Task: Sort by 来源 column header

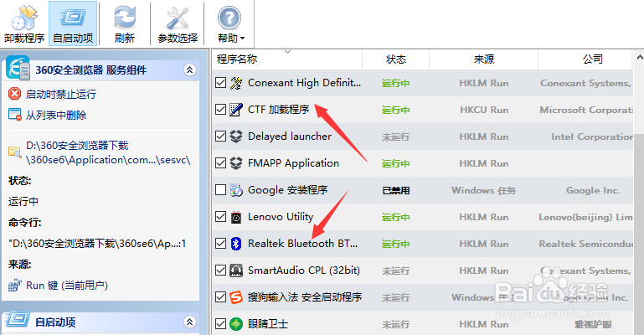Action: coord(484,59)
